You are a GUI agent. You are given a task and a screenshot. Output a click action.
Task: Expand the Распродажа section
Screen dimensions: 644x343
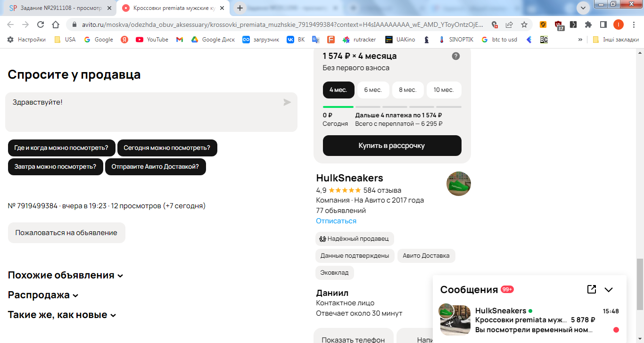43,295
